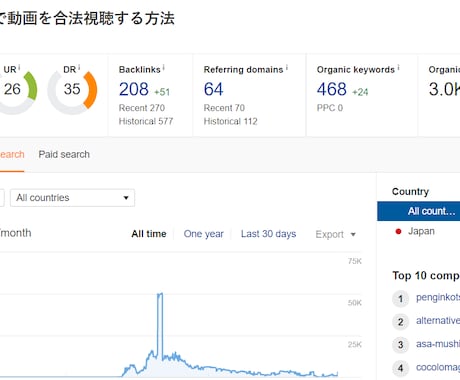Open the asa-mushi competitor link

[438, 344]
